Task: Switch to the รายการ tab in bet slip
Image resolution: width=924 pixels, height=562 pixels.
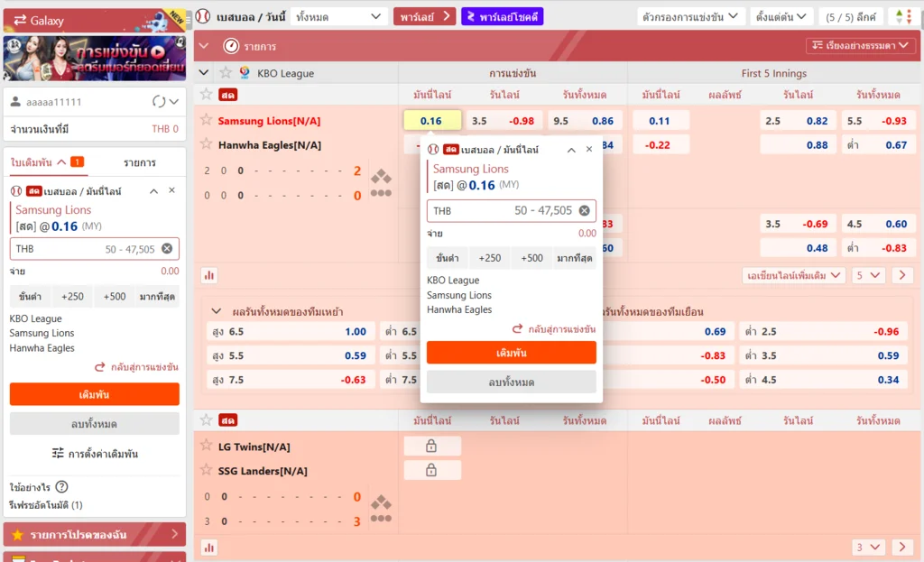Action: (x=140, y=162)
